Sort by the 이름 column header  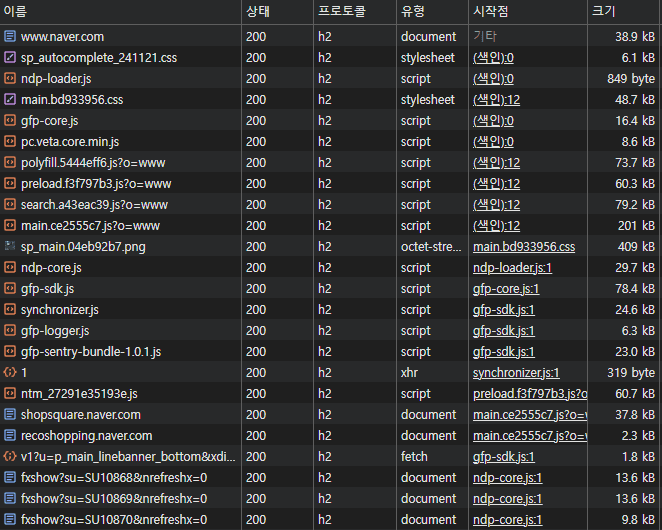click(x=120, y=11)
